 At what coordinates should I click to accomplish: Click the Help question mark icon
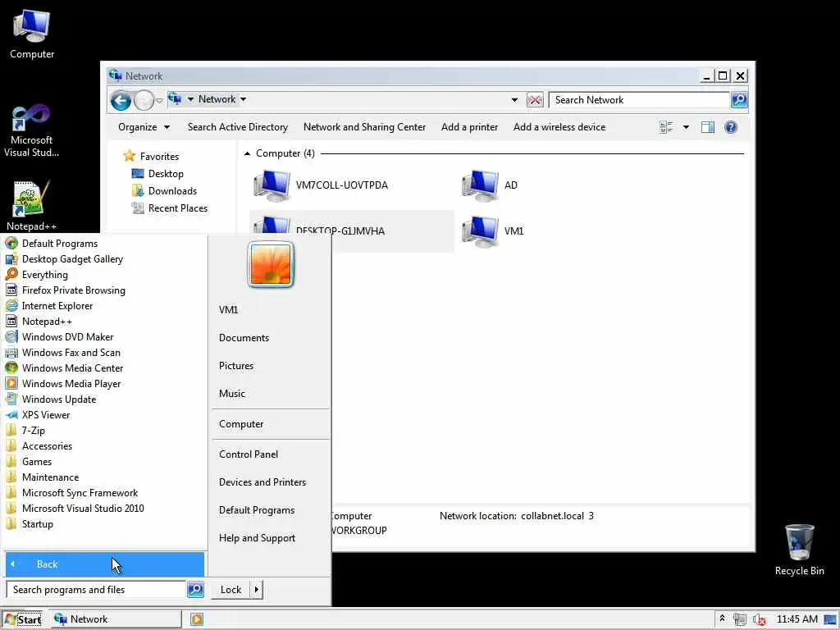[x=731, y=127]
